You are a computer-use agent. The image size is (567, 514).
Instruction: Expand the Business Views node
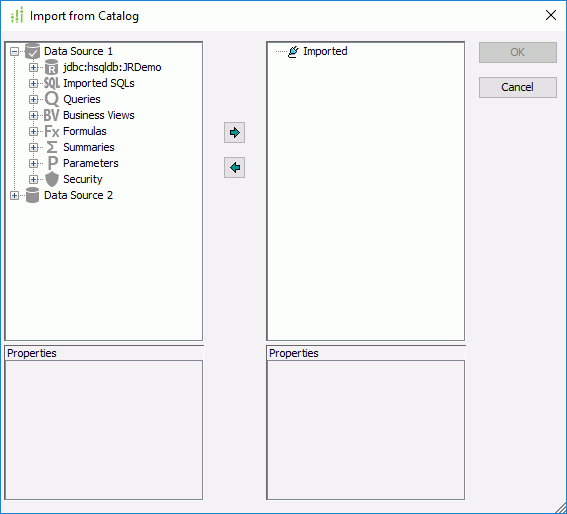point(33,115)
